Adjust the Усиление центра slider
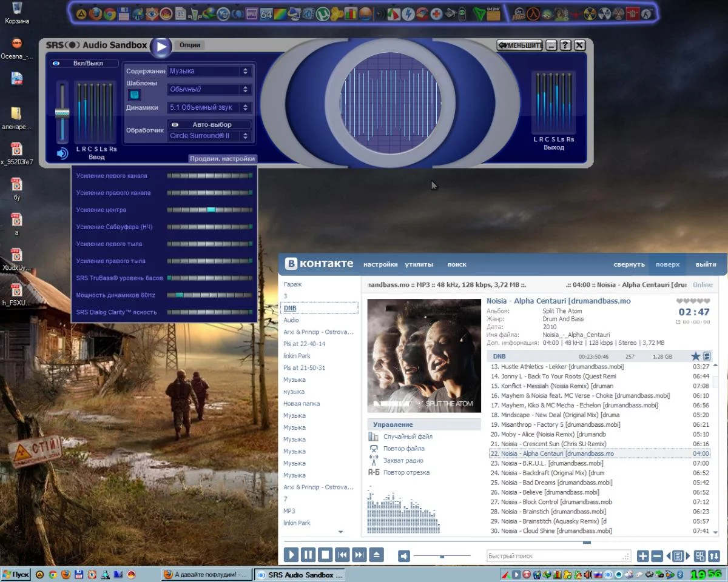Viewport: 728px width, 582px height. [210, 210]
